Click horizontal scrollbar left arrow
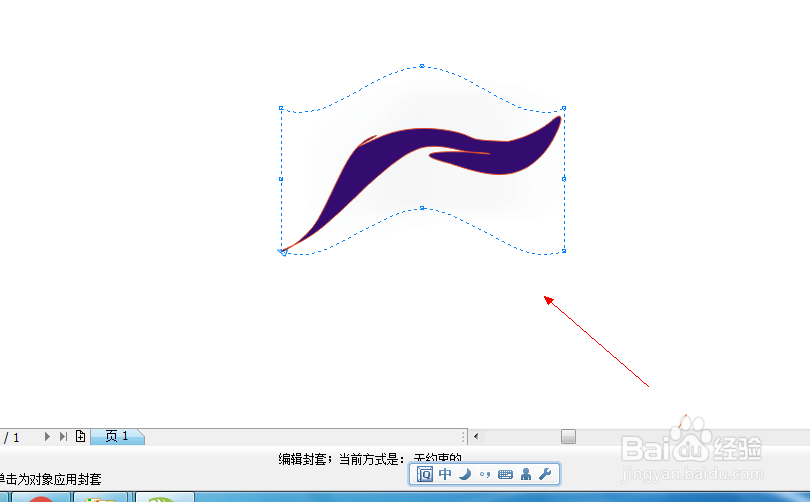Image resolution: width=810 pixels, height=502 pixels. 476,436
